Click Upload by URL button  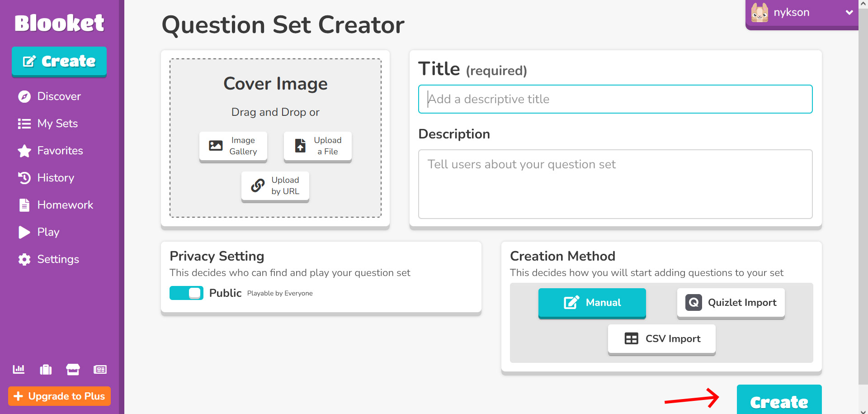[275, 186]
